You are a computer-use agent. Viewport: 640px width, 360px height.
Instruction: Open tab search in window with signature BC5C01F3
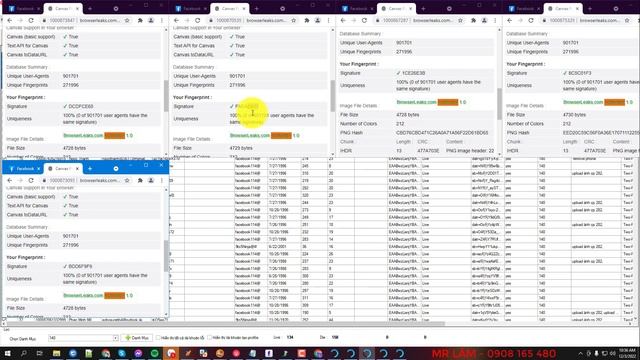[616, 9]
